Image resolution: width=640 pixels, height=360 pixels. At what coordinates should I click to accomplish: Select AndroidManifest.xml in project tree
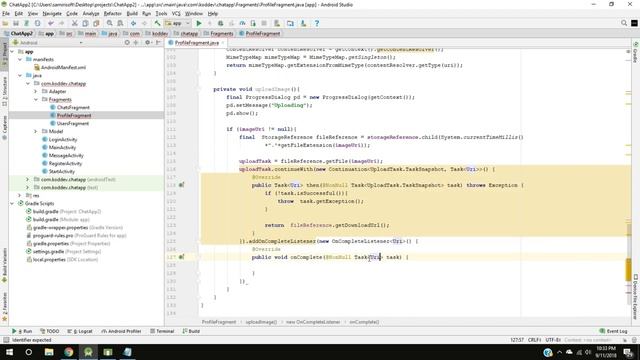coord(63,67)
